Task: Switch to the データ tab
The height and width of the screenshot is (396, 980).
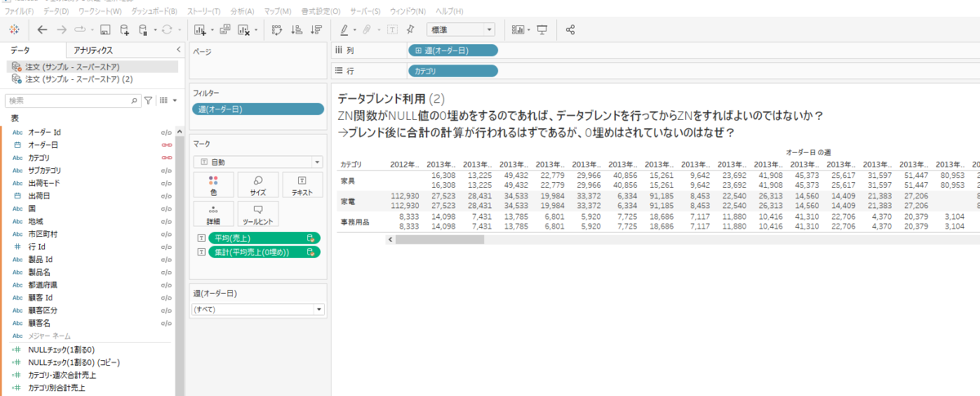Action: [x=20, y=51]
